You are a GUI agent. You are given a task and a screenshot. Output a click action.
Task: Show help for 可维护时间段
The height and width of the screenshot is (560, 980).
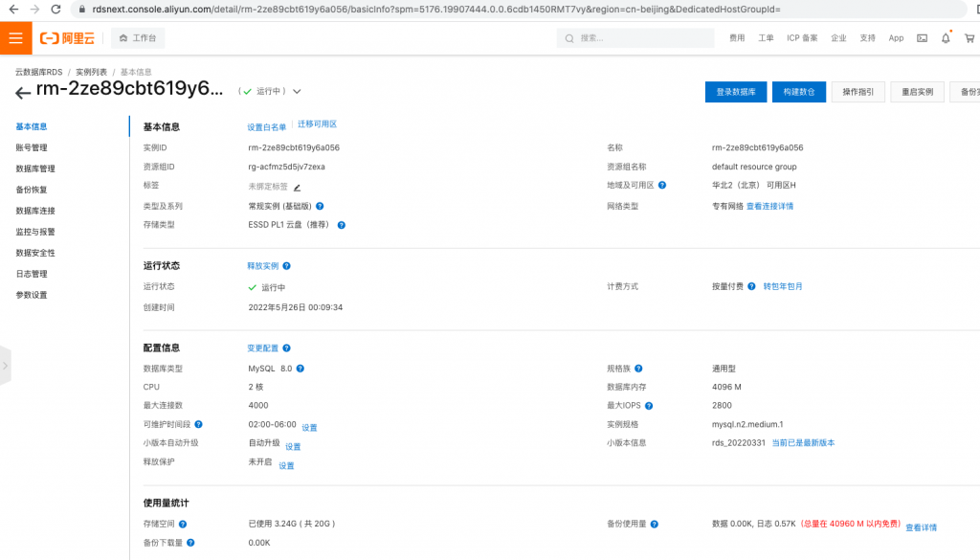pyautogui.click(x=198, y=424)
